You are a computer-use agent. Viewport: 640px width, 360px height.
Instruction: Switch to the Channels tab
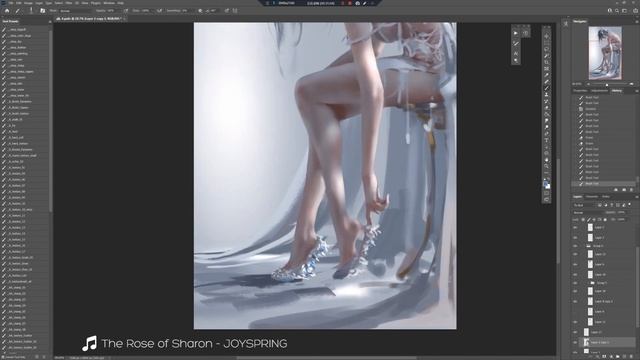592,197
